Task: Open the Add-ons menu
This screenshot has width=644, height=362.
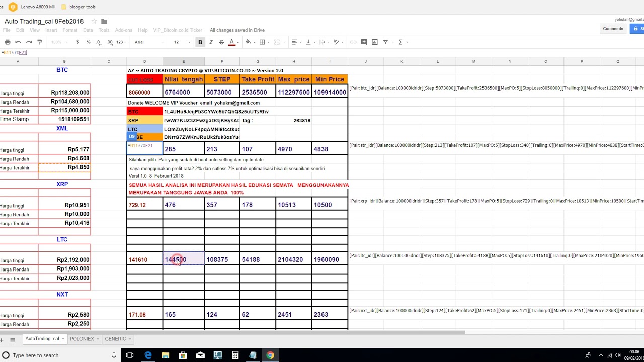Action: pyautogui.click(x=124, y=30)
